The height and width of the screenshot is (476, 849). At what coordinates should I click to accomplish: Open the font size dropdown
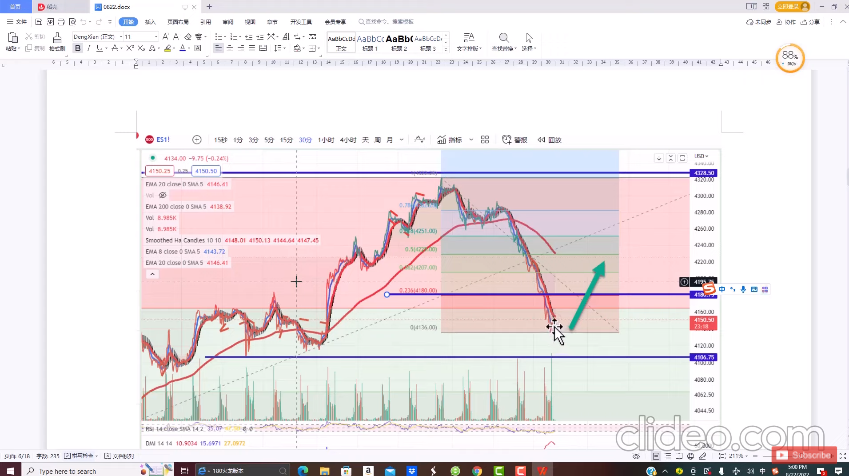point(156,36)
